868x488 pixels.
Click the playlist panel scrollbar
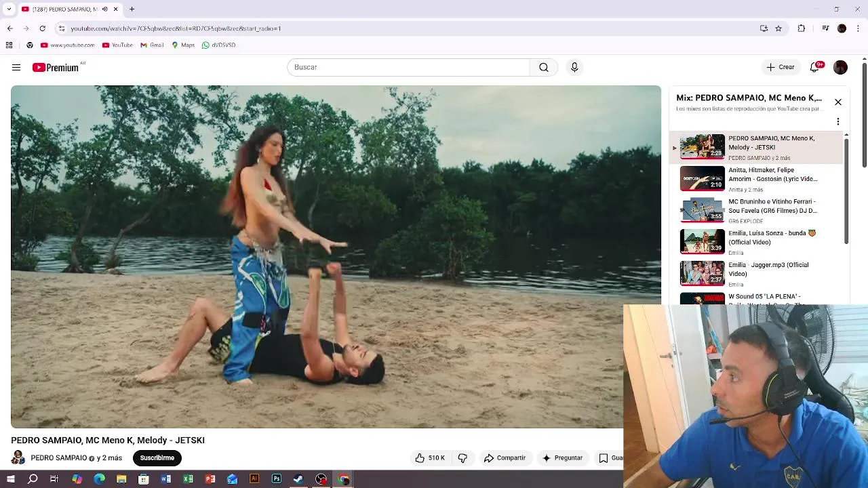(x=846, y=190)
